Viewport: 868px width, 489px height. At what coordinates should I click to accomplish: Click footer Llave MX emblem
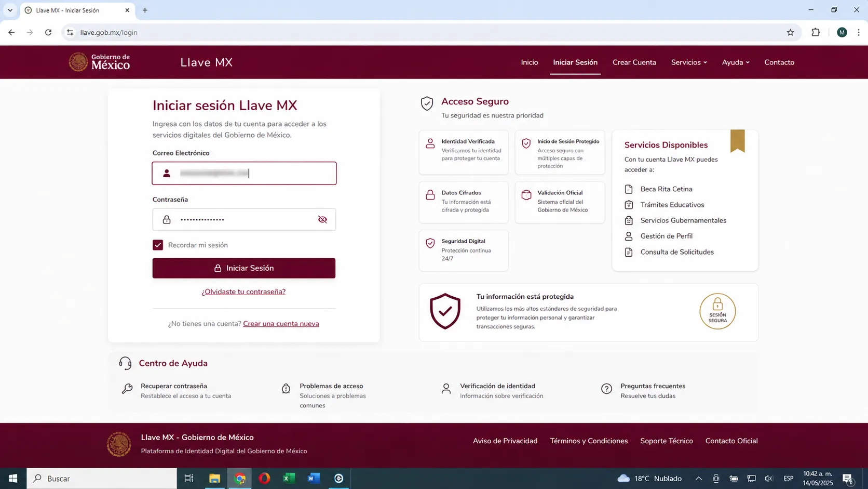[119, 444]
